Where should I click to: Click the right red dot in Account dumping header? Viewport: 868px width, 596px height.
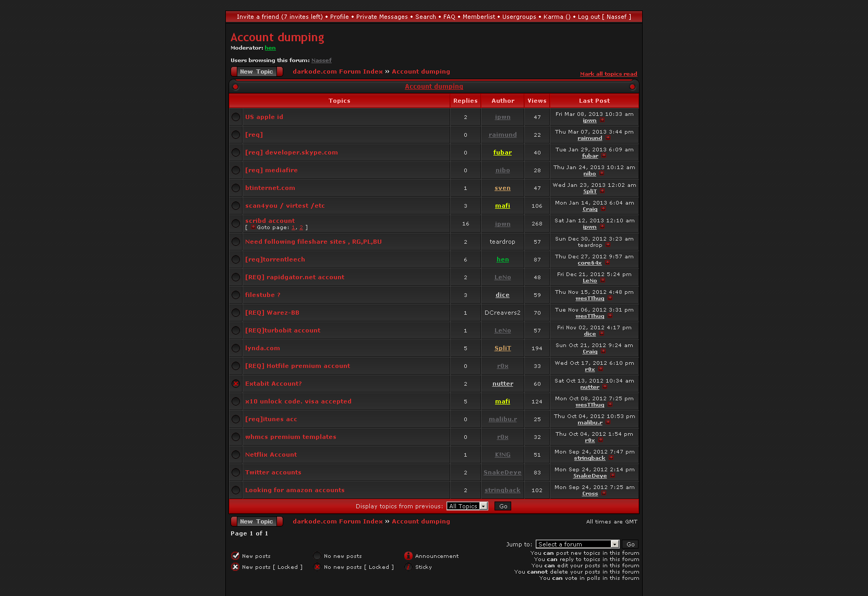tap(632, 87)
